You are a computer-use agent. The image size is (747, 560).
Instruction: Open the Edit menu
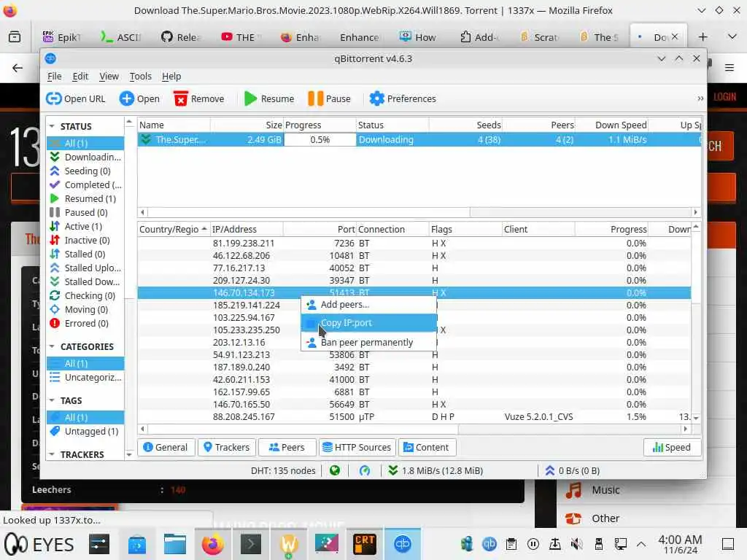[80, 76]
